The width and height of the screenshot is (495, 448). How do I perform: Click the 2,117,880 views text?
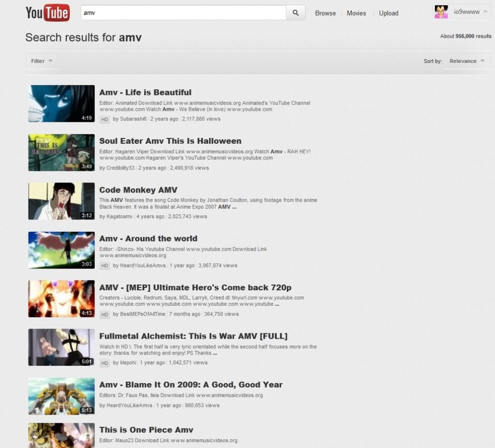tap(201, 119)
